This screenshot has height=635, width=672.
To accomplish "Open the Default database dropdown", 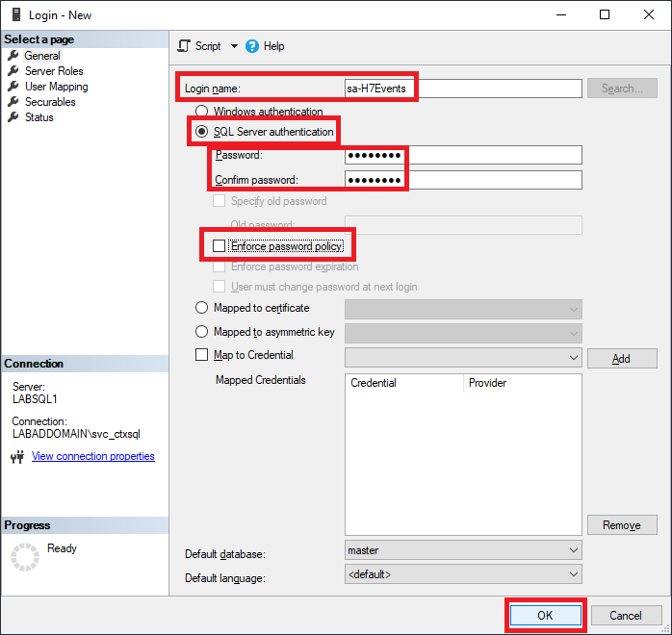I will point(574,550).
